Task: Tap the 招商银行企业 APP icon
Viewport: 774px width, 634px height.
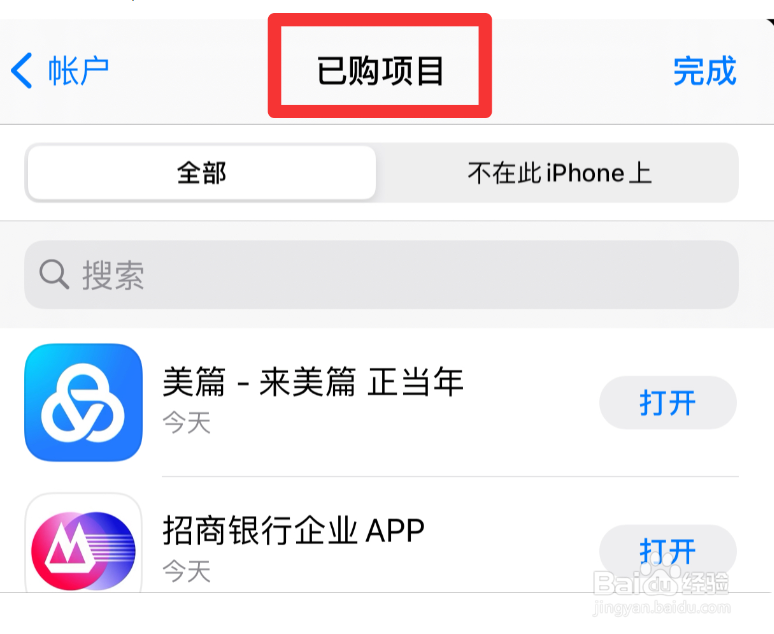Action: pyautogui.click(x=83, y=543)
